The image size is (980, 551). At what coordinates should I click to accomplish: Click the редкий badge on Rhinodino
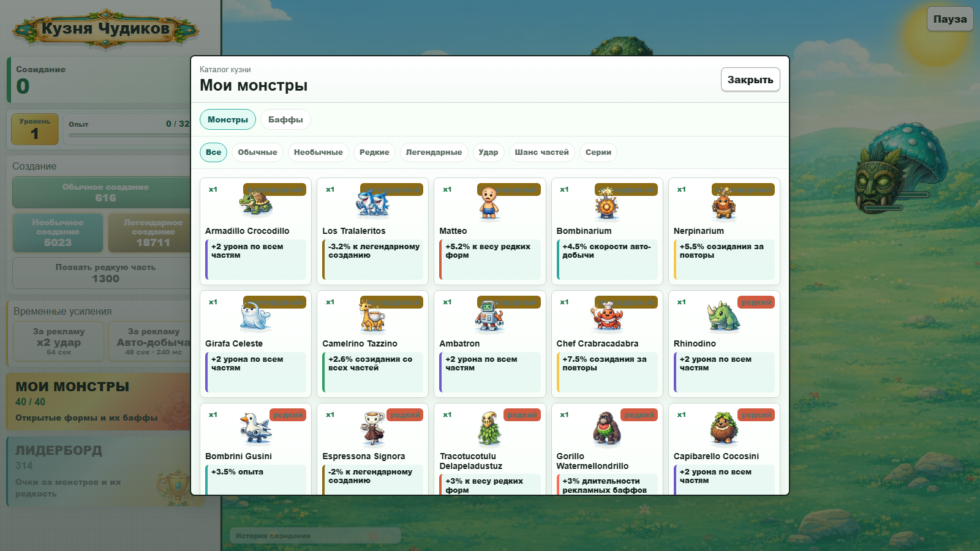pos(756,302)
